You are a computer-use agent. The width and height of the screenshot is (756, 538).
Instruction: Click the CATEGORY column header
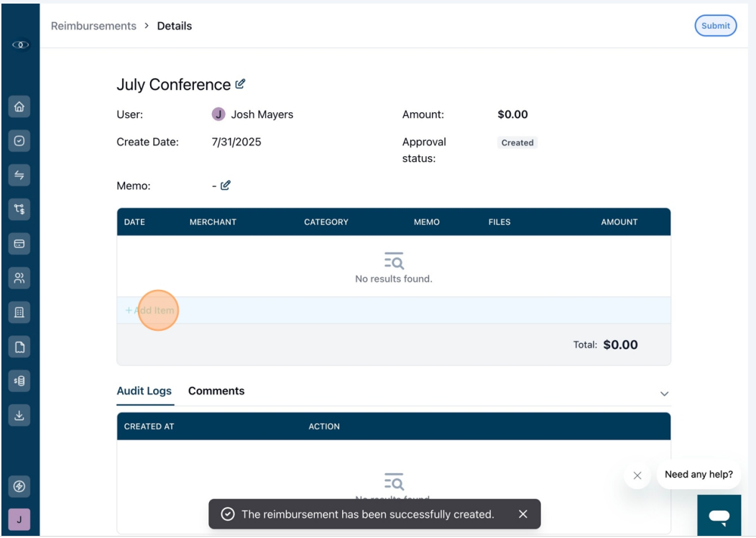[326, 222]
